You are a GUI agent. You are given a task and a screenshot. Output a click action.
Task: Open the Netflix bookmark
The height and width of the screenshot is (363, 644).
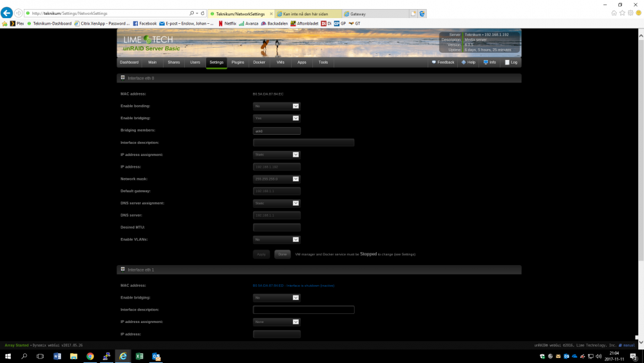(227, 23)
